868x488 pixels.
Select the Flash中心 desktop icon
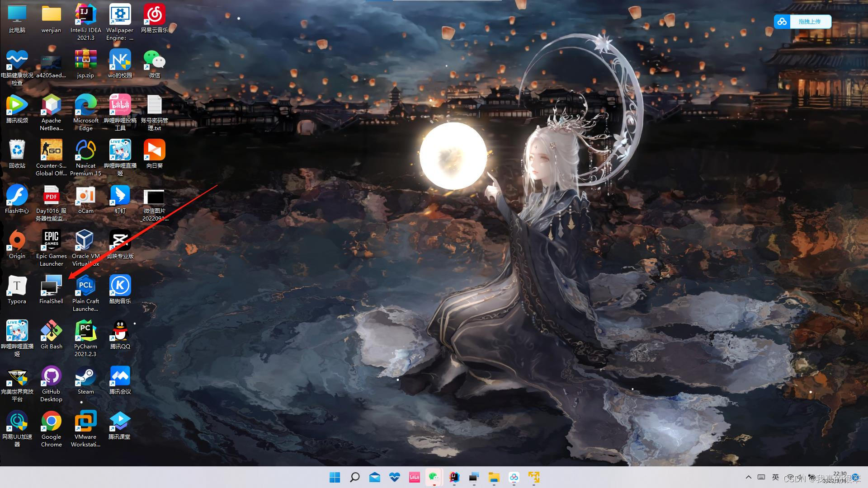[x=17, y=200]
